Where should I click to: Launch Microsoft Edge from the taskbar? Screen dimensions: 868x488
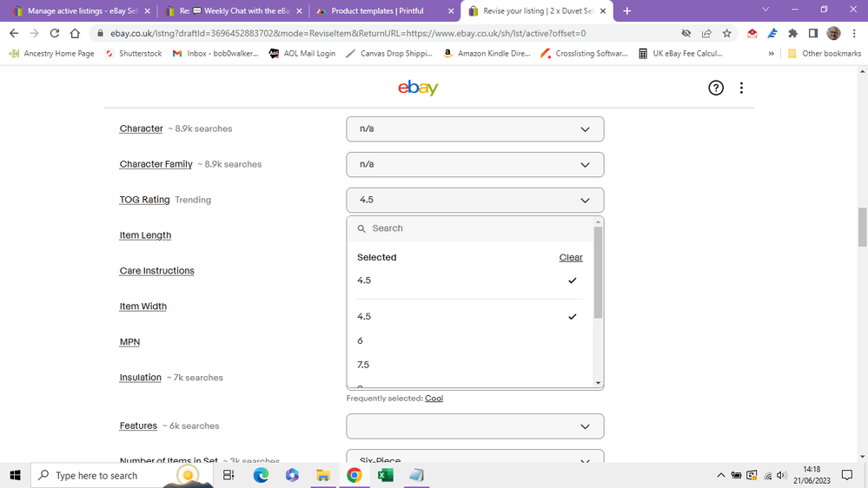pos(261,475)
